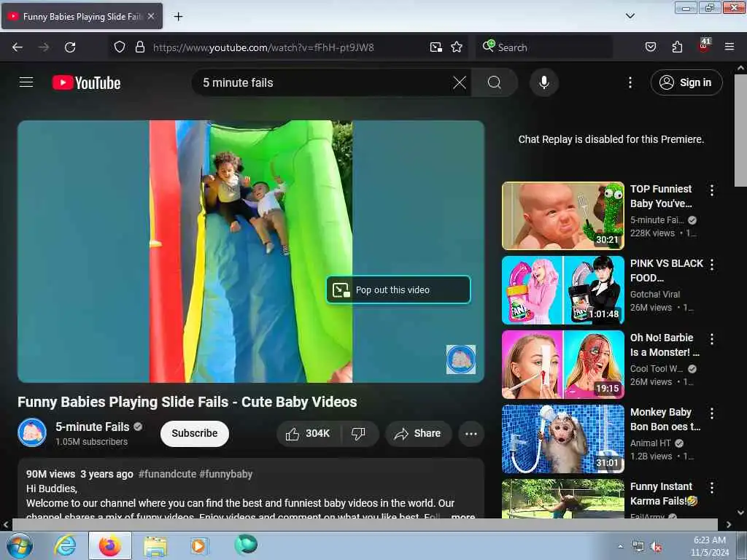
Task: Click into the YouTube search field
Action: click(324, 82)
